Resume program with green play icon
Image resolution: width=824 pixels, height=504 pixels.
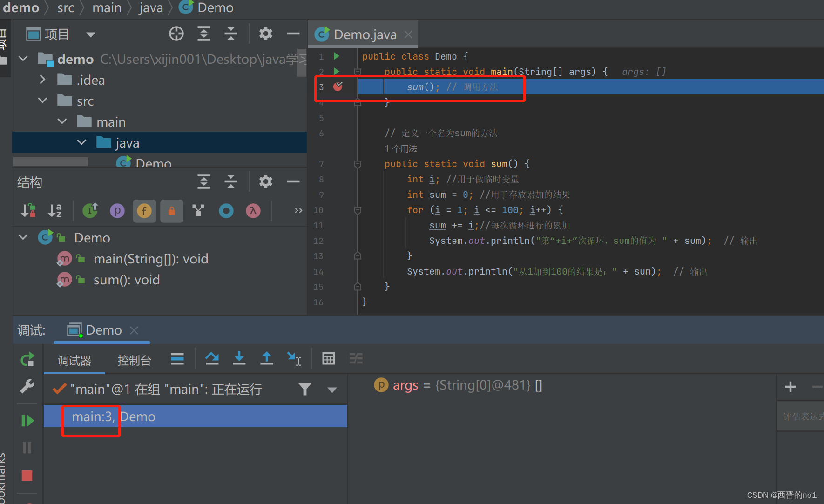point(27,421)
